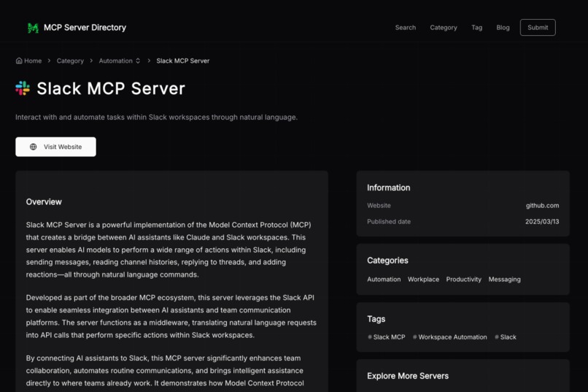The image size is (588, 392).
Task: Click the globe icon on Visit Website
Action: click(x=33, y=147)
